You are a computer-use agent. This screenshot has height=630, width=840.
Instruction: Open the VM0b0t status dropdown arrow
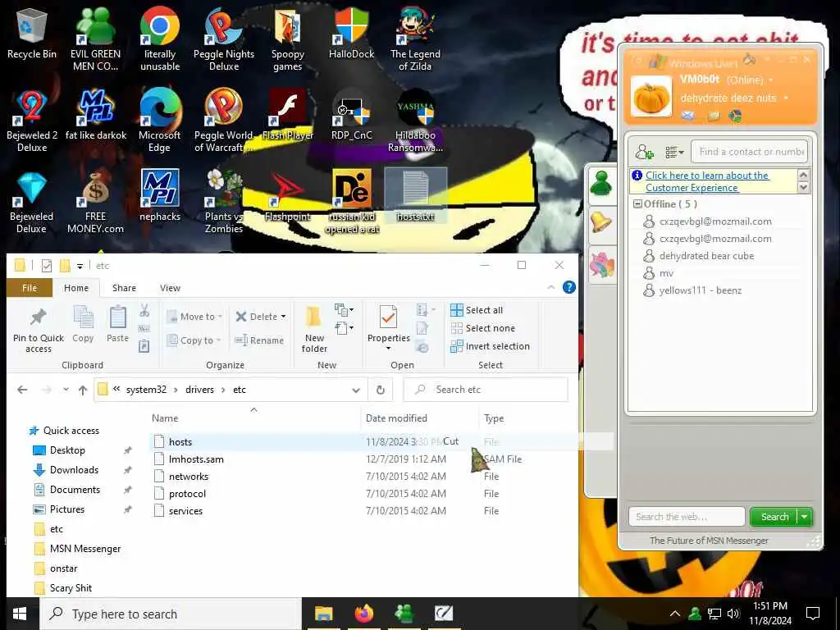pos(771,80)
